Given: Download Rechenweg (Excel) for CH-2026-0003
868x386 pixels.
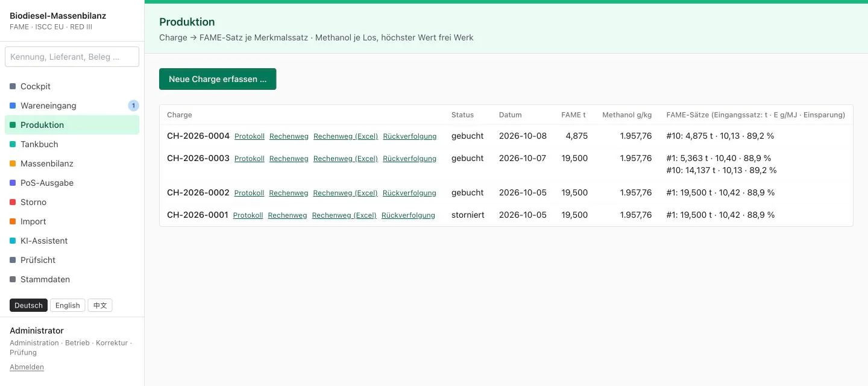Looking at the screenshot, I should pyautogui.click(x=346, y=159).
